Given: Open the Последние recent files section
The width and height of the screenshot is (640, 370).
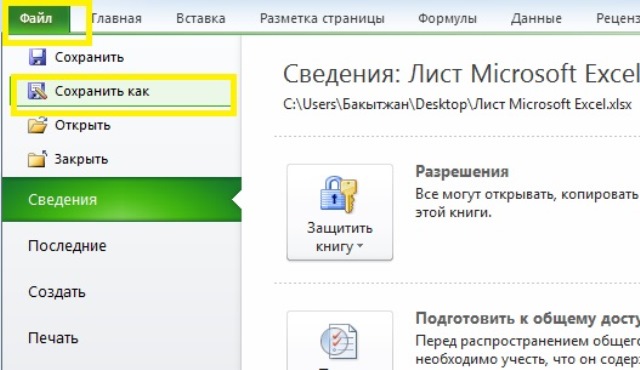Looking at the screenshot, I should (x=67, y=246).
